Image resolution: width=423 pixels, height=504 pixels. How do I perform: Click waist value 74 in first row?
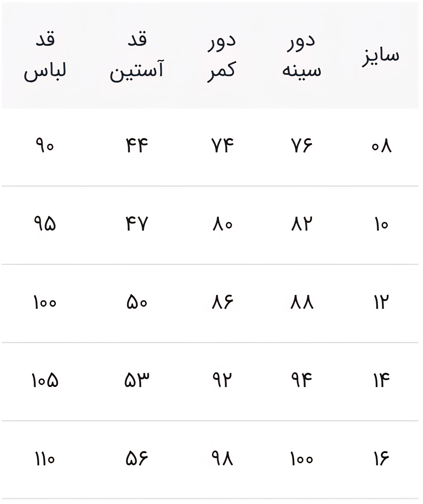[x=222, y=145]
